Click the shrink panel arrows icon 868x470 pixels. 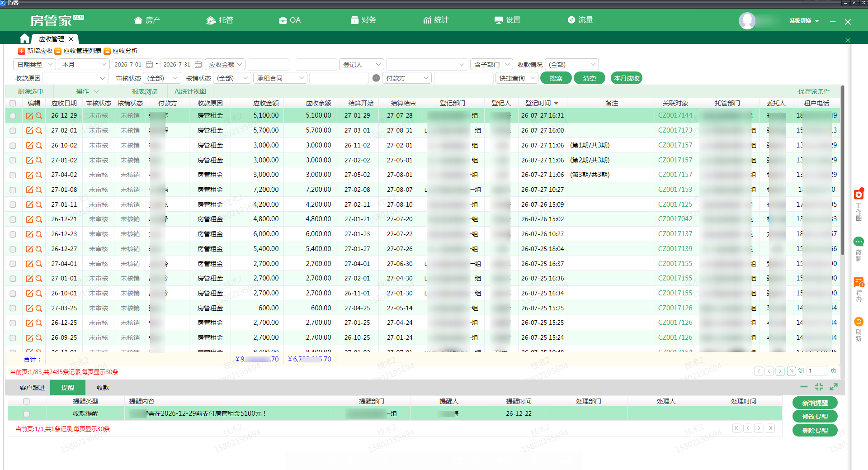[819, 387]
